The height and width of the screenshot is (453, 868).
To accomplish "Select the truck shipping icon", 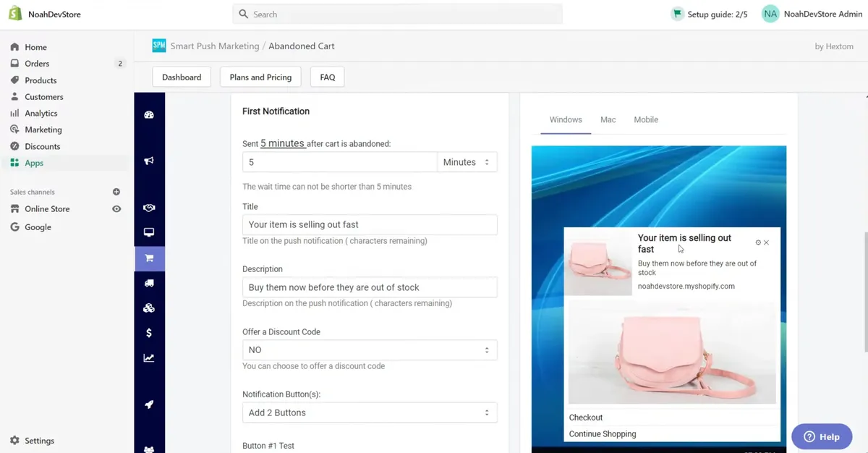I will pyautogui.click(x=149, y=283).
